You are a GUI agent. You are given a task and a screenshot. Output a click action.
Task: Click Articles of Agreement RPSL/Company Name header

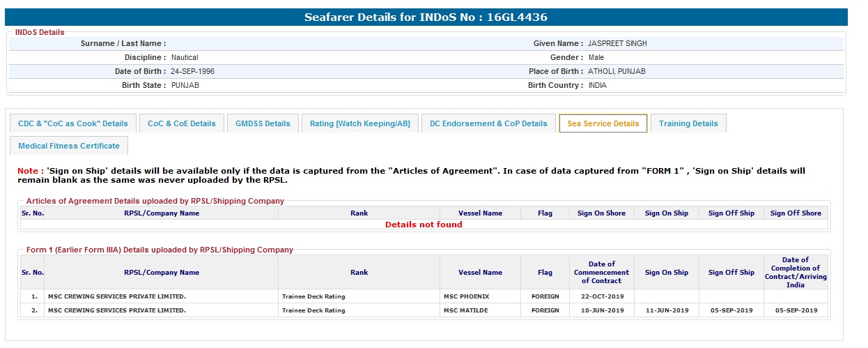162,213
